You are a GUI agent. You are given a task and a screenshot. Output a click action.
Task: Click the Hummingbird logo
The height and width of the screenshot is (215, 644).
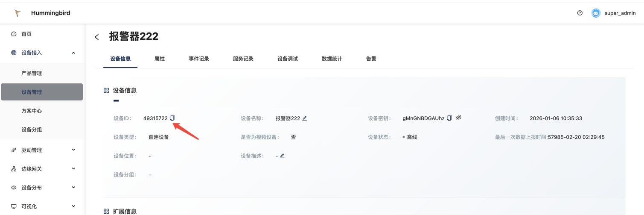[x=17, y=13]
